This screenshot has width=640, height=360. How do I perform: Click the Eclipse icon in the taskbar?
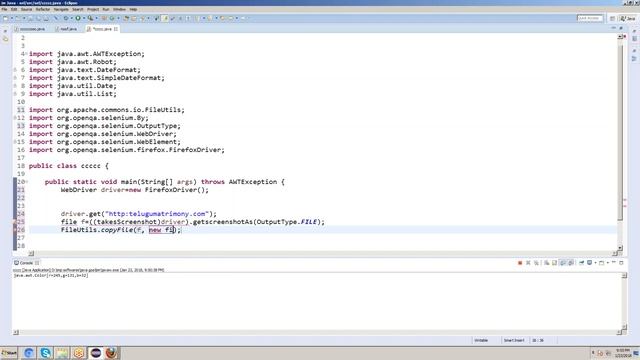click(x=96, y=353)
